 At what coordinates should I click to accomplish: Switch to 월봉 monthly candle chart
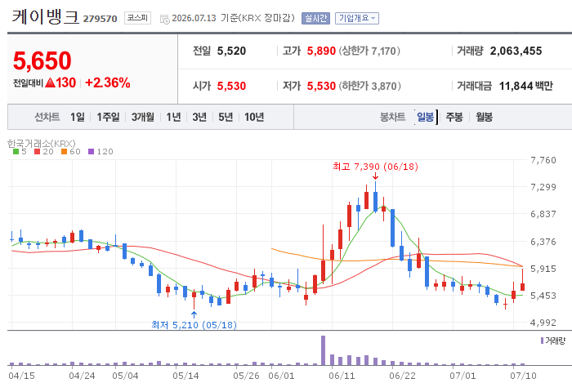point(484,117)
